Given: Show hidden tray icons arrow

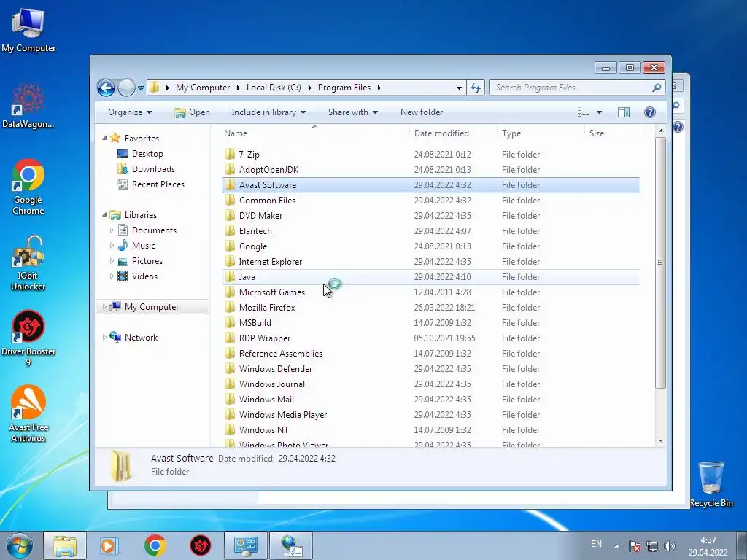Looking at the screenshot, I should (x=616, y=546).
